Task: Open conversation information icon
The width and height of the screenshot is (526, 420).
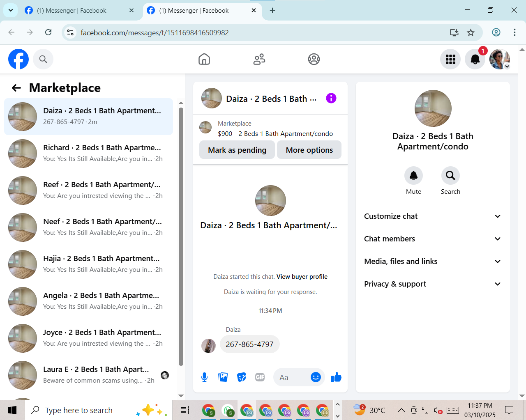Action: point(331,98)
